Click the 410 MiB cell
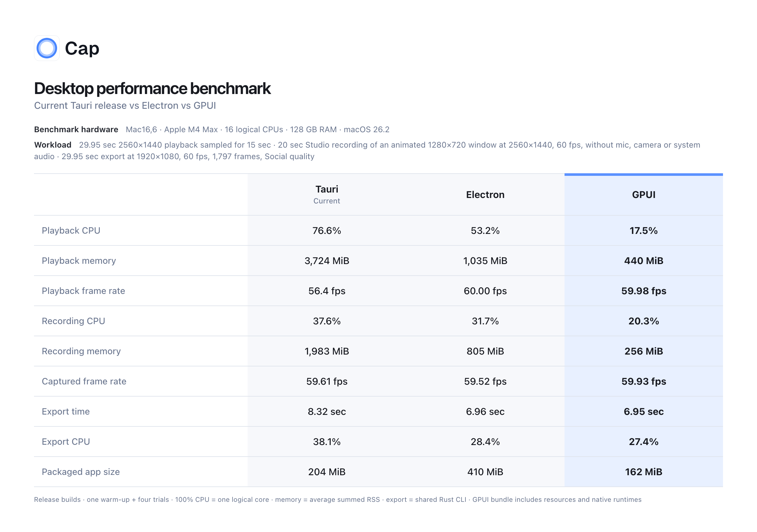Image resolution: width=757 pixels, height=532 pixels. pyautogui.click(x=485, y=472)
